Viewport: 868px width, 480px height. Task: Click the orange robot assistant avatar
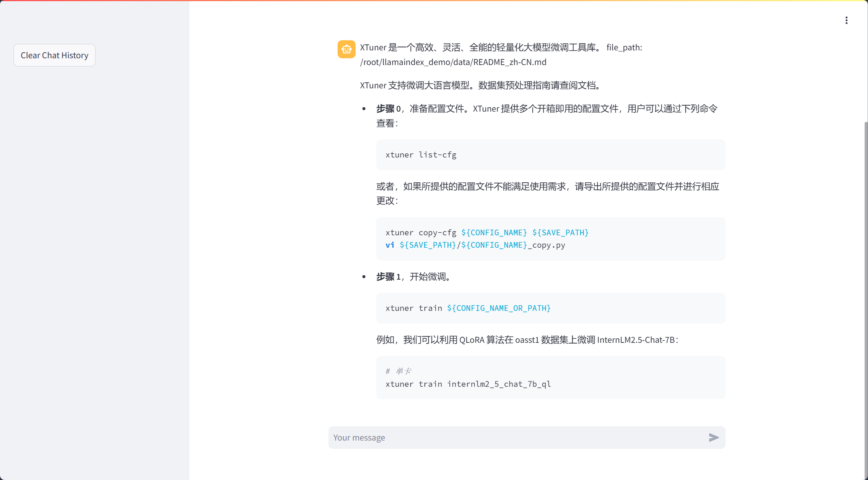346,49
